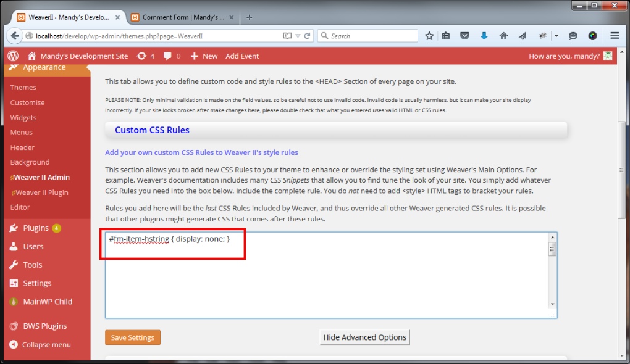This screenshot has width=630, height=364.
Task: Click the WordPress logo in admin bar
Action: [x=13, y=56]
